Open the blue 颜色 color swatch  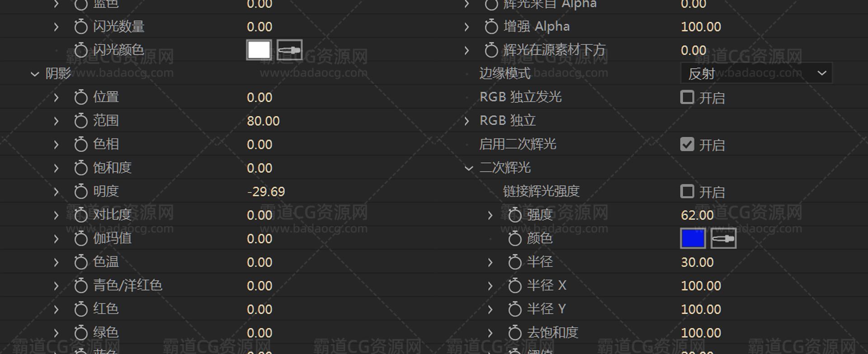coord(692,238)
